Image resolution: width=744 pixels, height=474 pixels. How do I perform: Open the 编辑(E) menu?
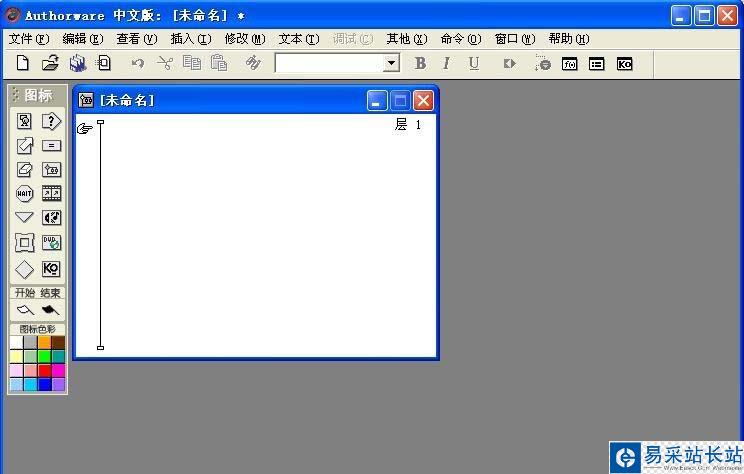(83, 39)
